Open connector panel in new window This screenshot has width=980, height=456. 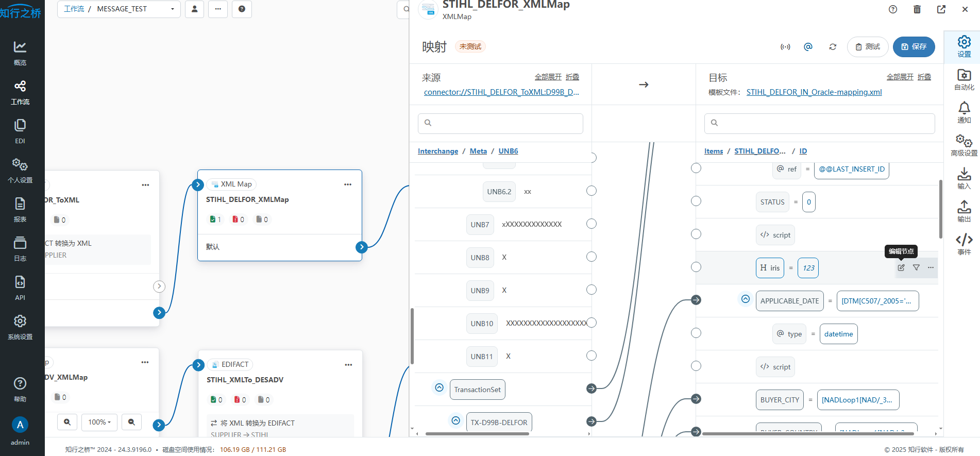coord(941,9)
